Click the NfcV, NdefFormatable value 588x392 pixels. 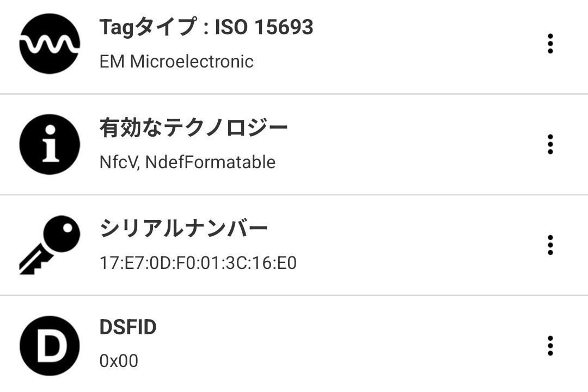(x=187, y=162)
